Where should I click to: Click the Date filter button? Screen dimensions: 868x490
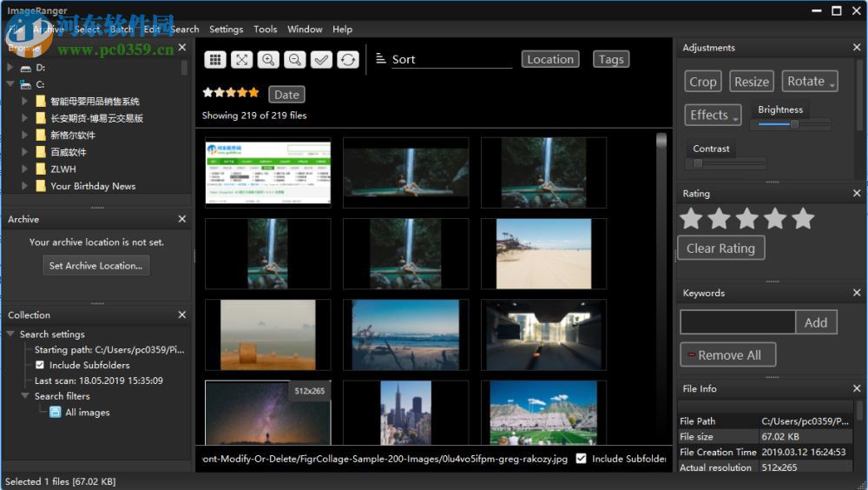coord(286,95)
